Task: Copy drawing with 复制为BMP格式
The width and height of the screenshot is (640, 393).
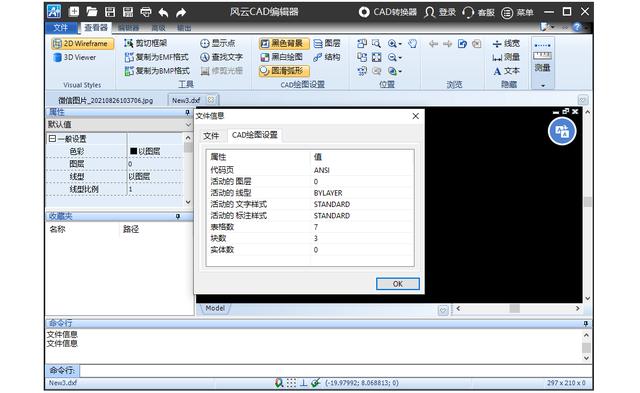Action: [x=157, y=71]
